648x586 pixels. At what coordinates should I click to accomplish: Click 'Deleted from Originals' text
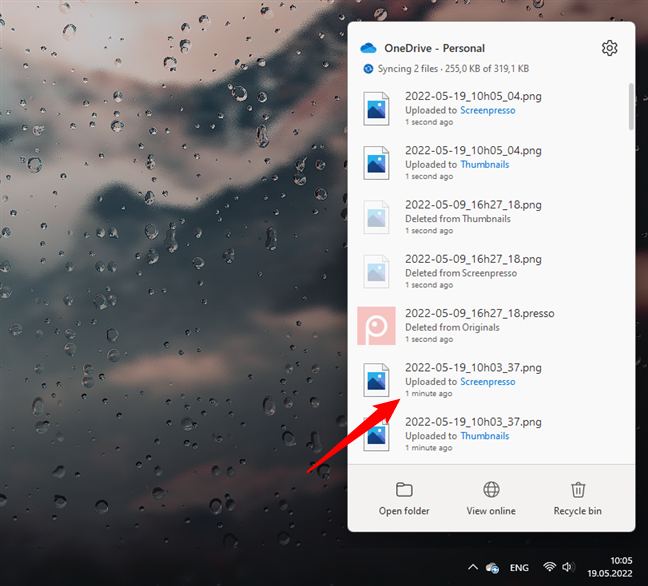tap(452, 327)
